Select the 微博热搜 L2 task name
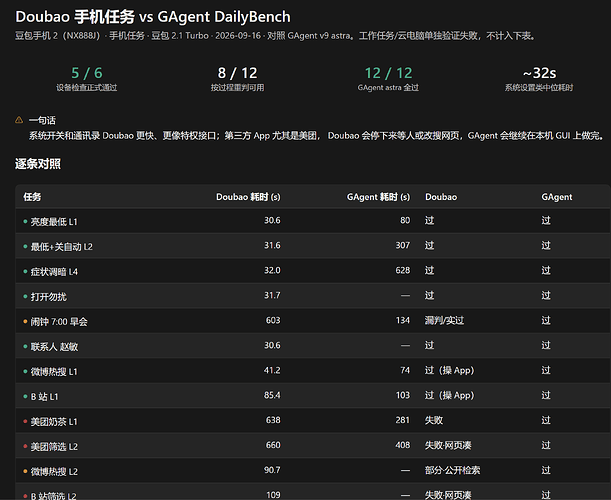Viewport: 611px width, 500px height. [54, 471]
